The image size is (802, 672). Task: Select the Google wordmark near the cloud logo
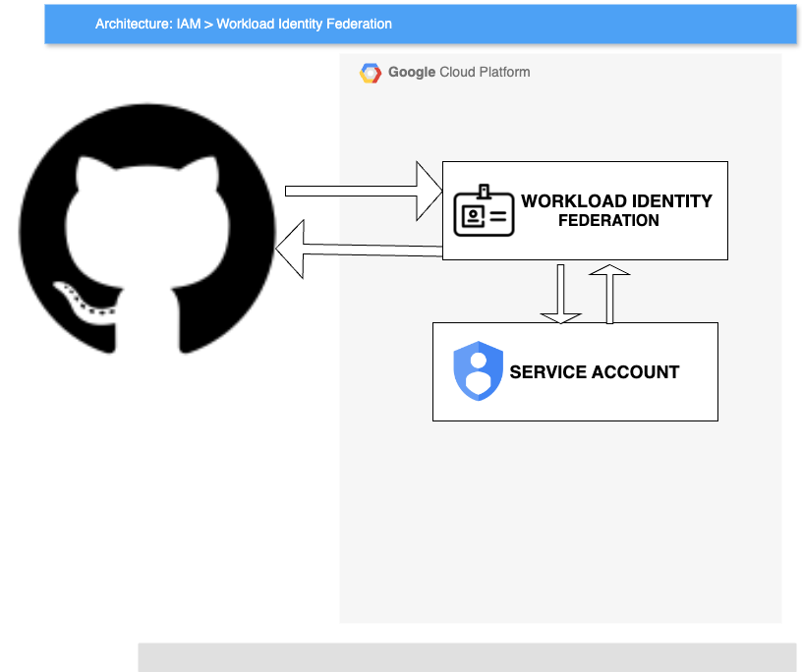[411, 72]
